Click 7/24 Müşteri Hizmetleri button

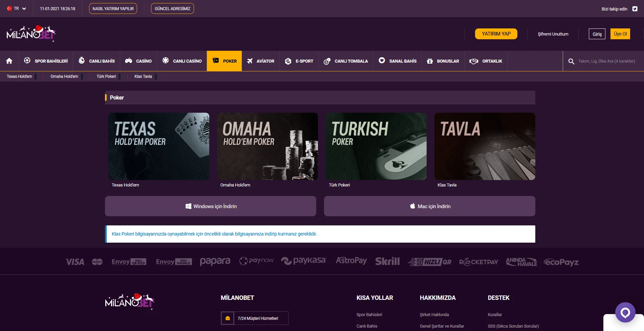pos(255,318)
